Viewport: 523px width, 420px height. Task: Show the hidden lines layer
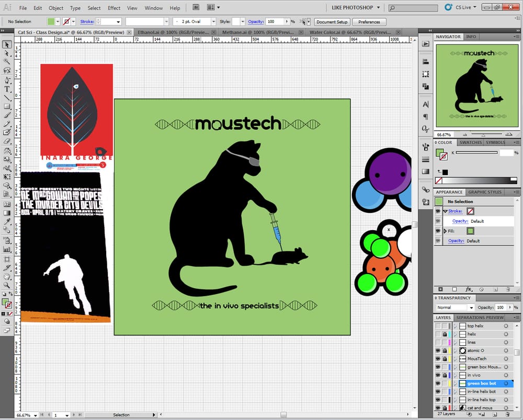click(438, 342)
